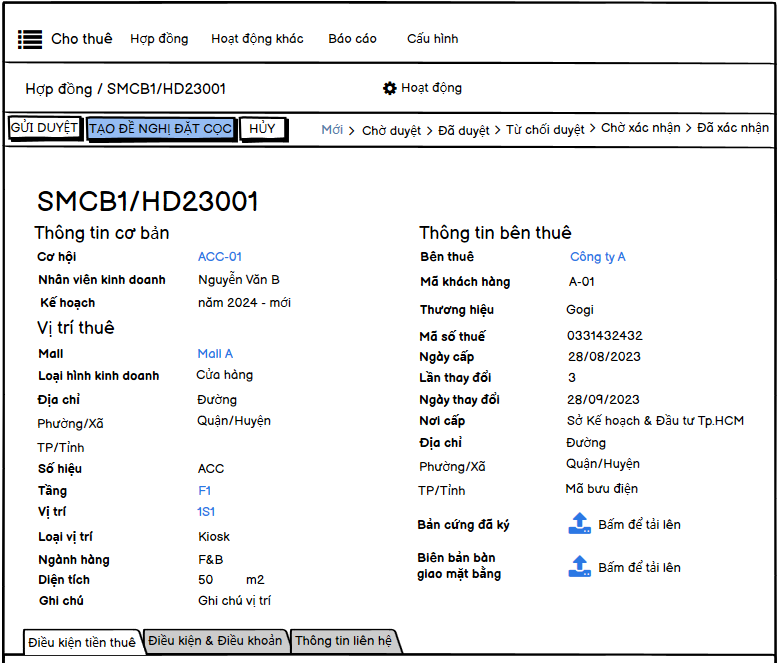
Task: Select the Chờ duyệt status stage
Action: click(x=391, y=131)
